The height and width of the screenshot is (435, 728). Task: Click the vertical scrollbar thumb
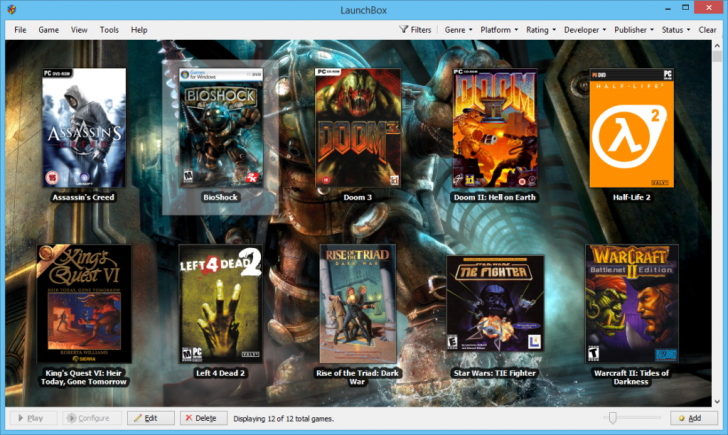click(717, 56)
